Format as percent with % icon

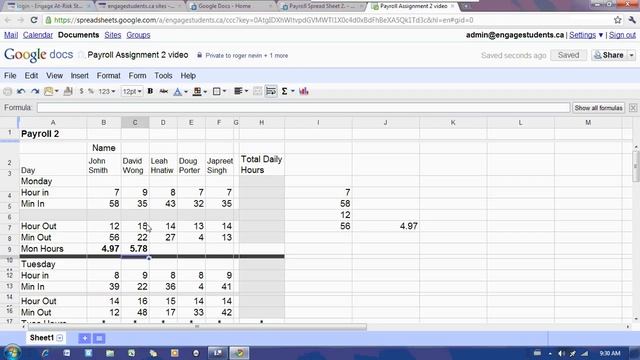[91, 91]
